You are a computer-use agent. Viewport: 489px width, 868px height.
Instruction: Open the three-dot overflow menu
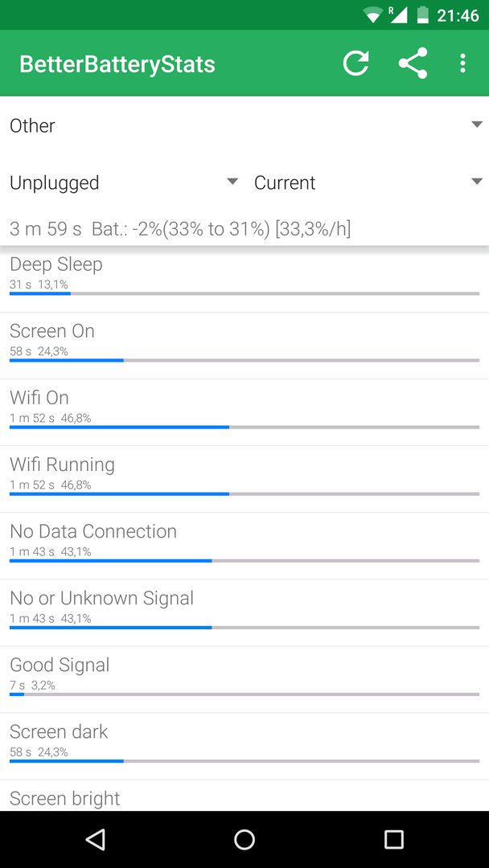(x=463, y=63)
